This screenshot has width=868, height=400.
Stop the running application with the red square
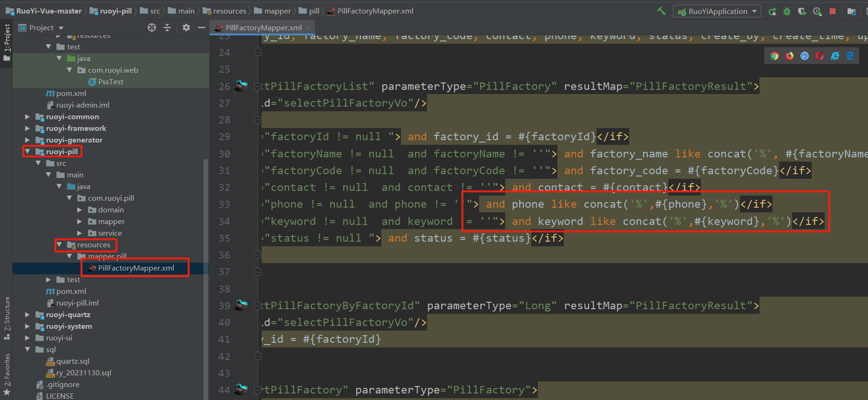[x=833, y=11]
